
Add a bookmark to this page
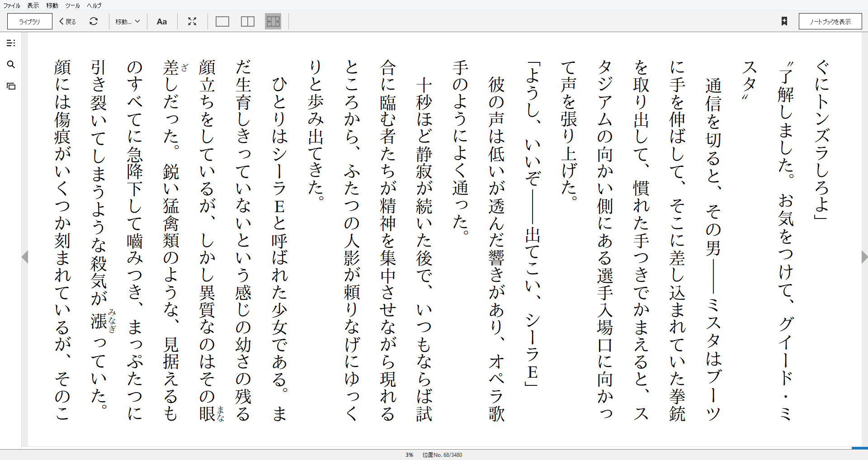tap(784, 21)
